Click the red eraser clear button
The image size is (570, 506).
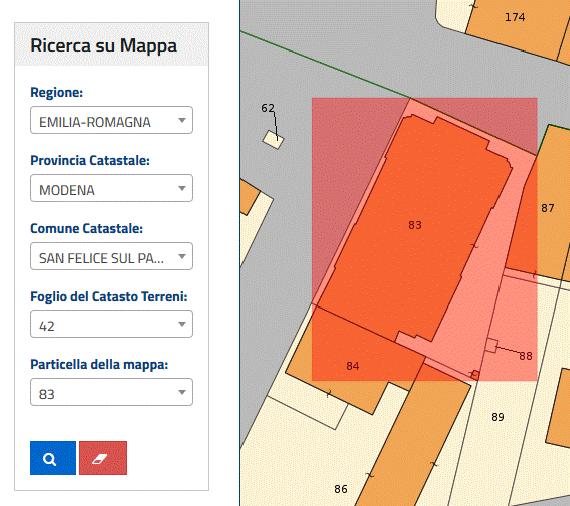(103, 458)
